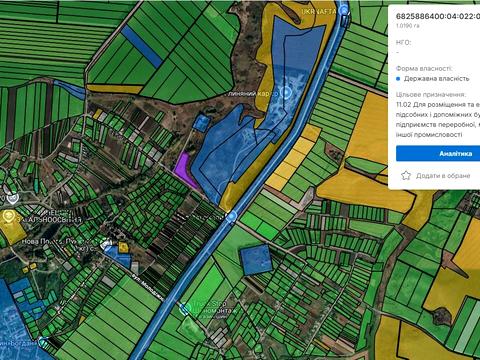The width and height of the screenshot is (480, 360).
Task: Select the small blue parcel northwest of quarry
Action: click(202, 122)
